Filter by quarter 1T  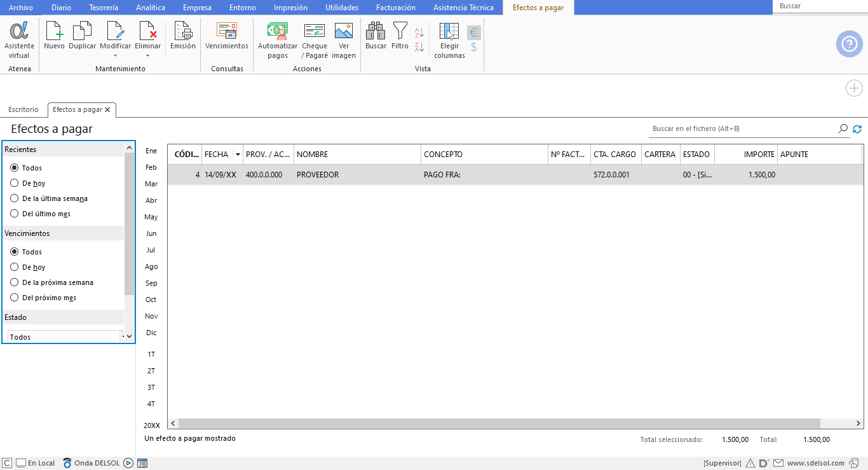click(x=151, y=354)
